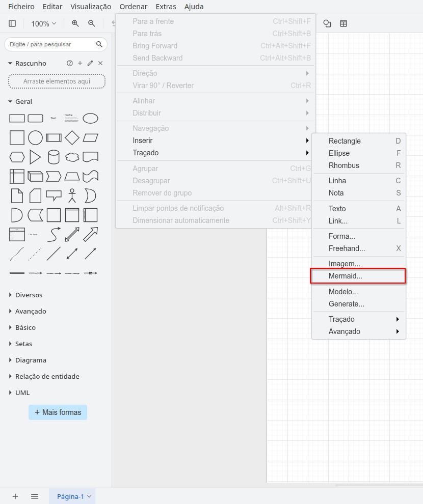The height and width of the screenshot is (504, 423).
Task: Click the zoom out magnifier icon
Action: coord(92,23)
